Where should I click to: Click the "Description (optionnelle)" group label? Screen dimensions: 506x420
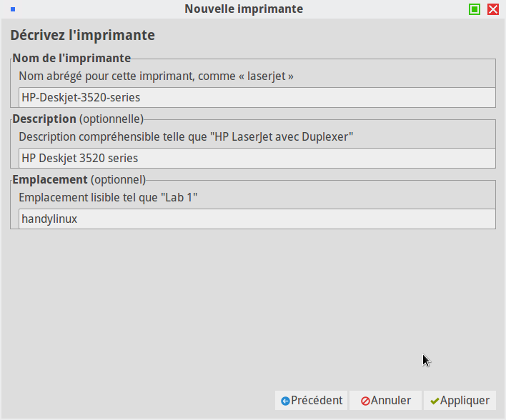78,119
